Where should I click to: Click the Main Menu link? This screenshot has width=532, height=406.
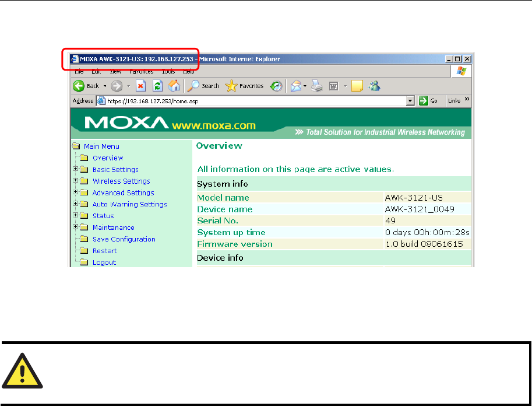pyautogui.click(x=101, y=146)
